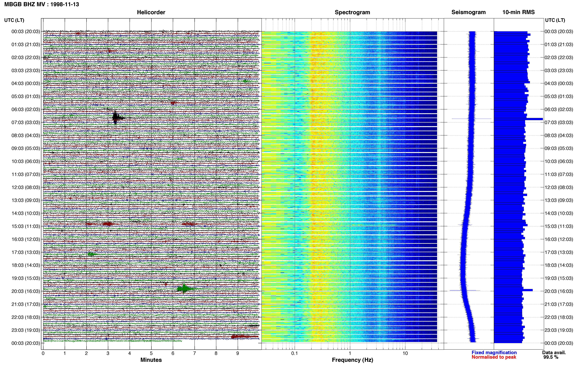Click the right 'UTC (LT)' axis label

click(555, 20)
